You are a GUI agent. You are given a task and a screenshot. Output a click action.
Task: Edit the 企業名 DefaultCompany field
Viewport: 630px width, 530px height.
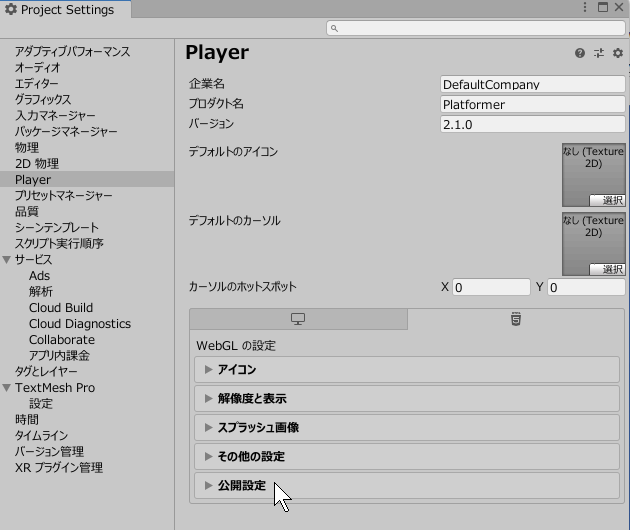click(532, 84)
